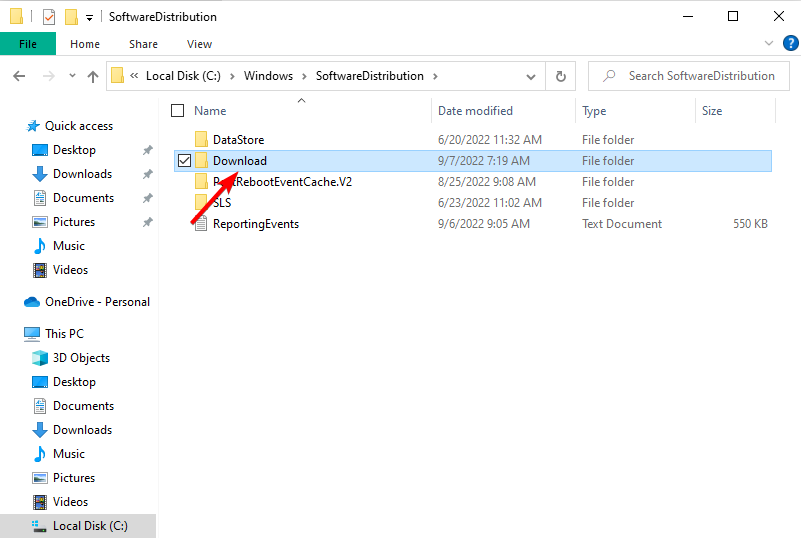Sort files by Size column
Screen dimensions: 801x538
[712, 110]
